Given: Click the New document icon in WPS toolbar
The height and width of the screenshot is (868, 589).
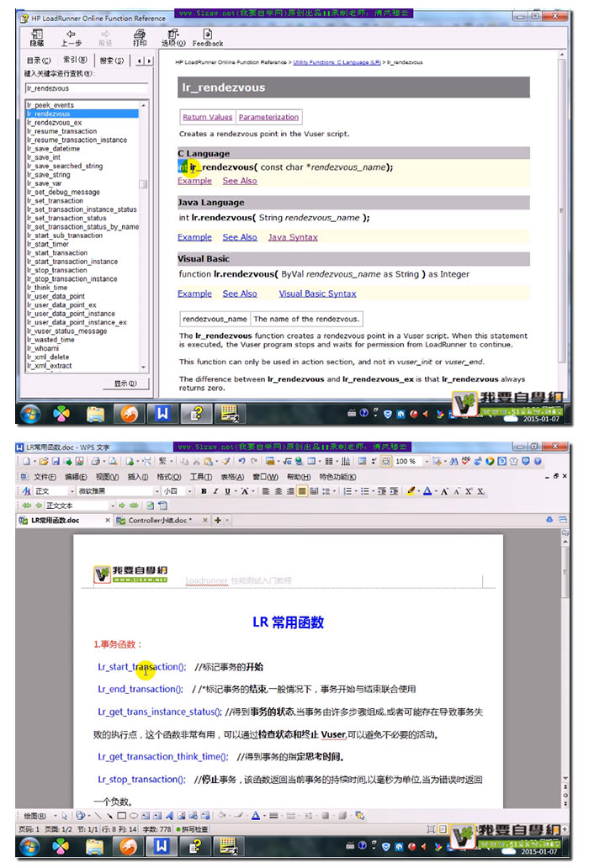Looking at the screenshot, I should [x=26, y=461].
